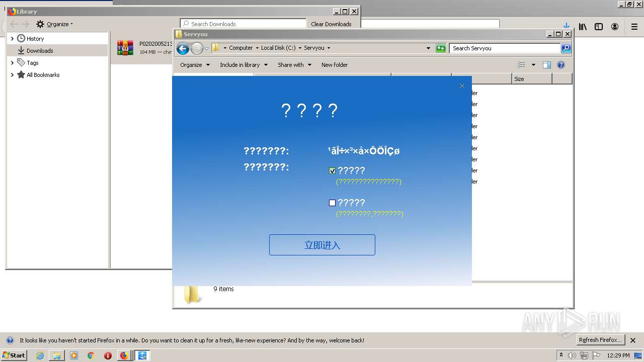
Task: Click Clear Downloads button in Library
Action: coord(331,24)
